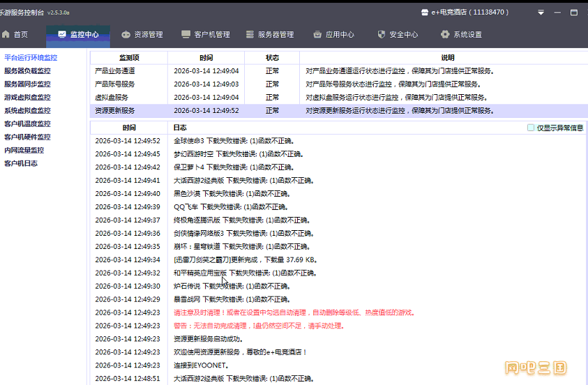
Task: Select the 产品账号服务 row
Action: tap(339, 84)
